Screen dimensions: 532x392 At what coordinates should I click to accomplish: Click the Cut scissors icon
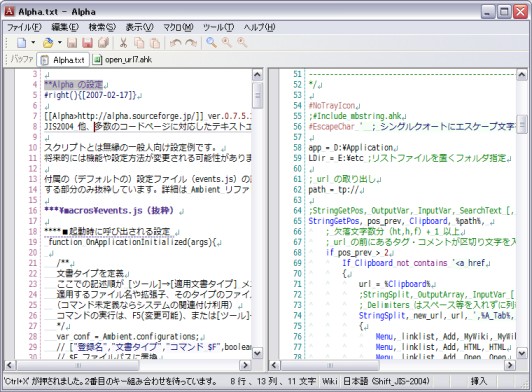click(123, 43)
